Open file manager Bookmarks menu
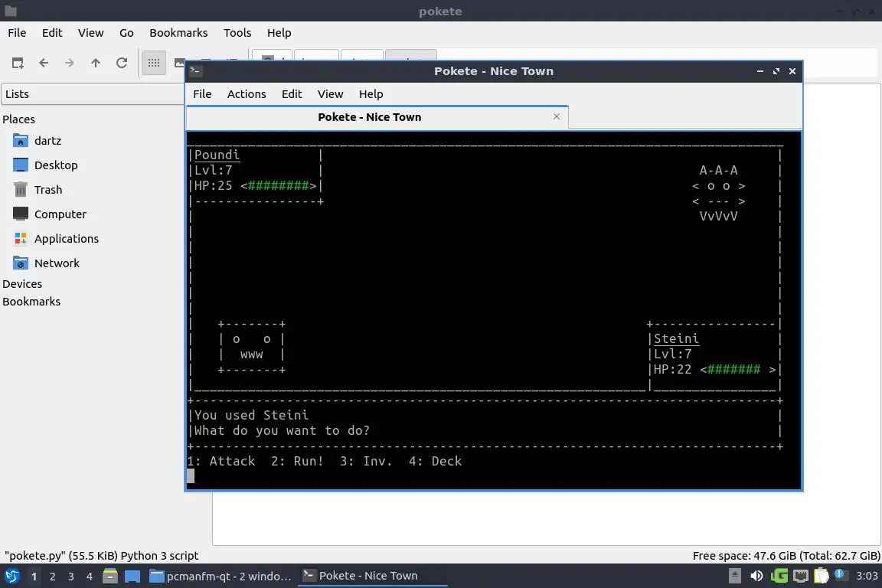This screenshot has width=882, height=588. [178, 33]
